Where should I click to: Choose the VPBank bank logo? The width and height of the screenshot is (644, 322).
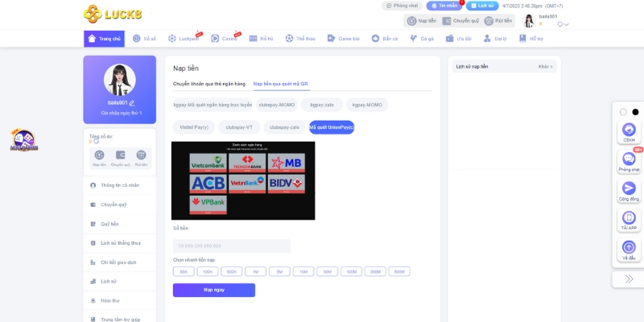click(x=208, y=205)
